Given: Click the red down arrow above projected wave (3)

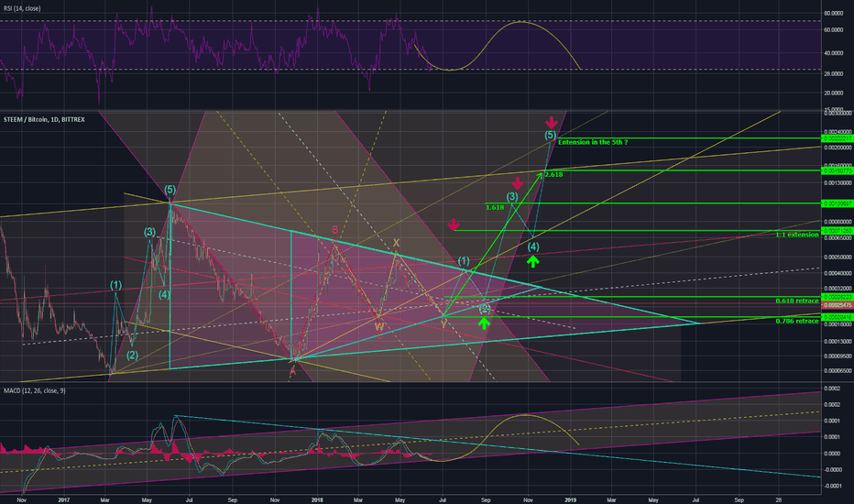Looking at the screenshot, I should 518,183.
